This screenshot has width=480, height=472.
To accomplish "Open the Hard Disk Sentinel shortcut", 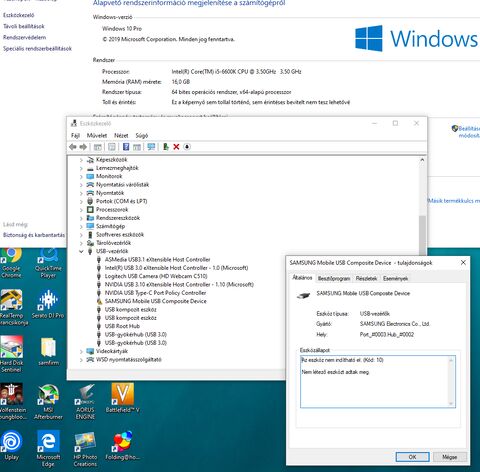I will coord(12,354).
